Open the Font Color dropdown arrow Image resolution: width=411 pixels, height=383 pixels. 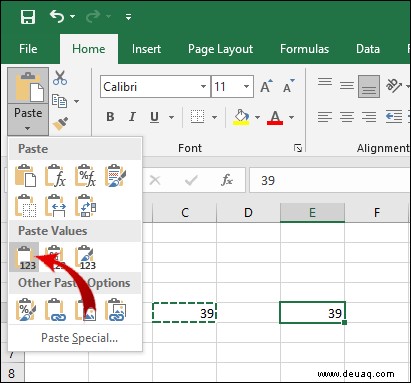click(x=291, y=117)
